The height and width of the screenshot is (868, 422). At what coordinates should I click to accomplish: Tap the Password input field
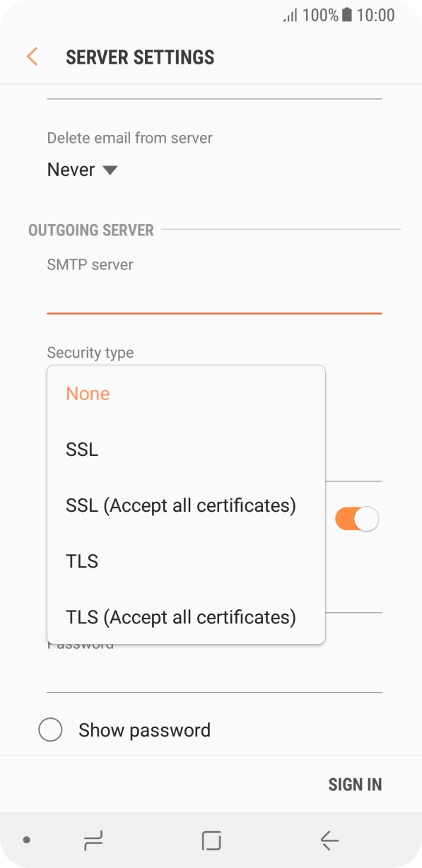(x=214, y=673)
